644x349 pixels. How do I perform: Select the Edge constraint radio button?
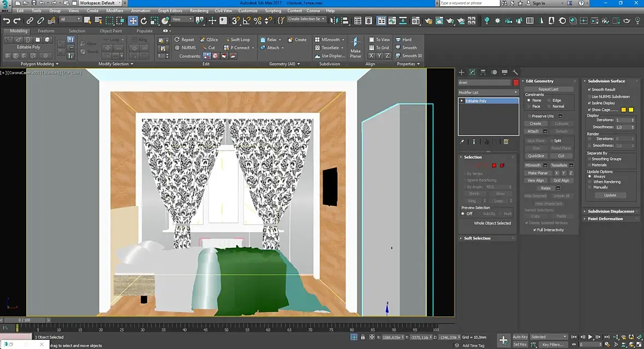click(549, 100)
